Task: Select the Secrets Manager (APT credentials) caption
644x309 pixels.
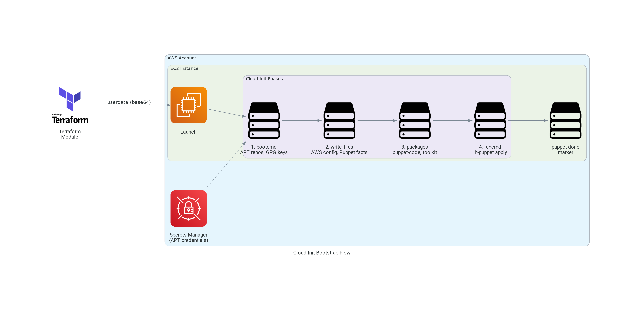Action: (189, 238)
